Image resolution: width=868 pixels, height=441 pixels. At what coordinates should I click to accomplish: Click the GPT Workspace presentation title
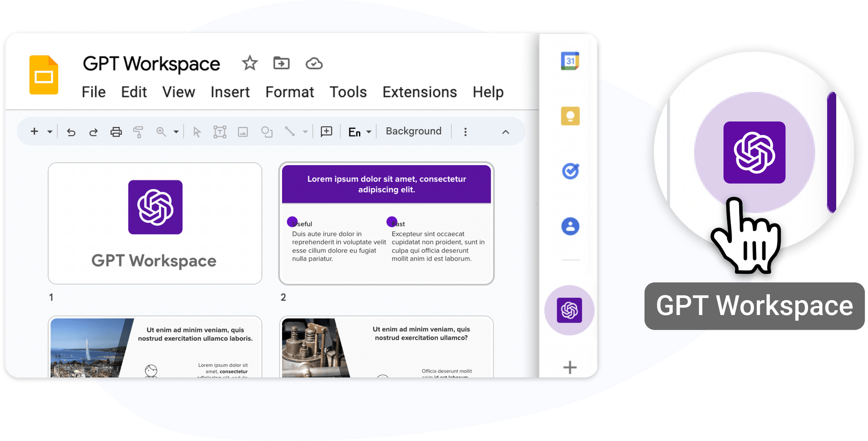[x=151, y=64]
